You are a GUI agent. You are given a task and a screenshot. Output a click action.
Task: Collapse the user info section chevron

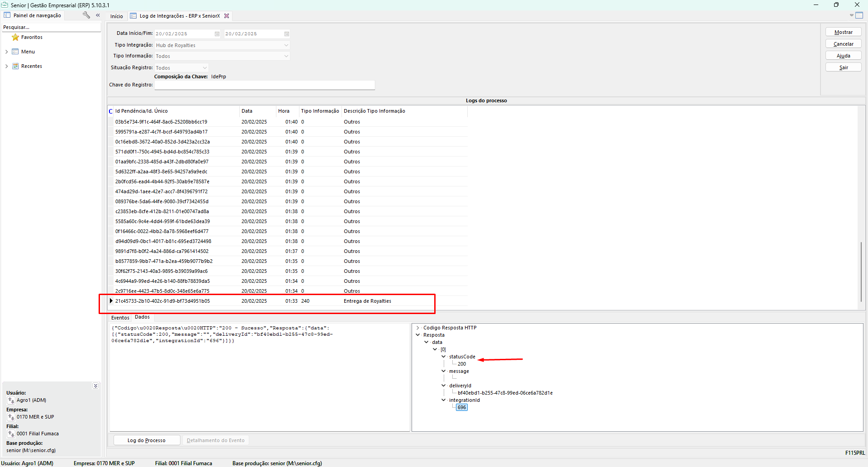click(x=95, y=386)
